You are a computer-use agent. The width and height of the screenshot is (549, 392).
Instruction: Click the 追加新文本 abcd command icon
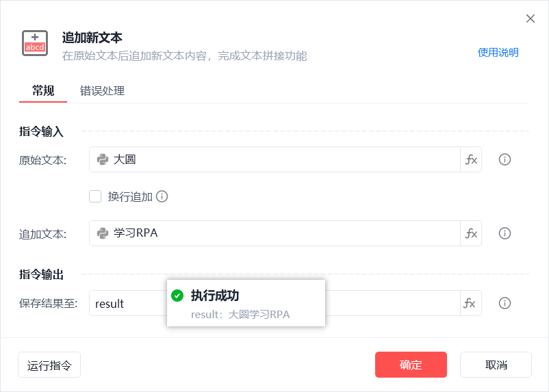coord(35,43)
